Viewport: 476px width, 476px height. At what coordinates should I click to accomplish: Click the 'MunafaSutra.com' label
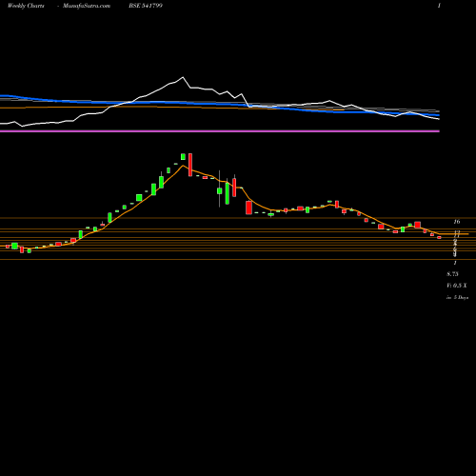87,6
